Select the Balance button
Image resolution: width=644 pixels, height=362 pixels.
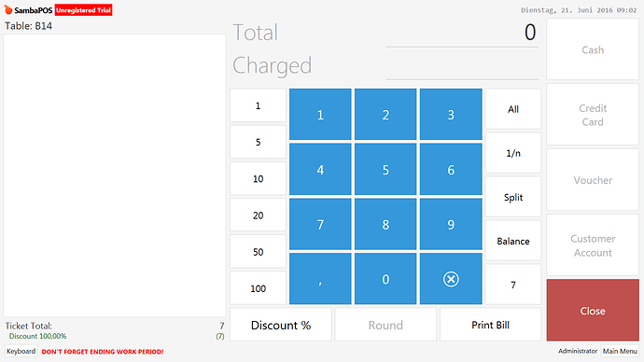tap(513, 241)
